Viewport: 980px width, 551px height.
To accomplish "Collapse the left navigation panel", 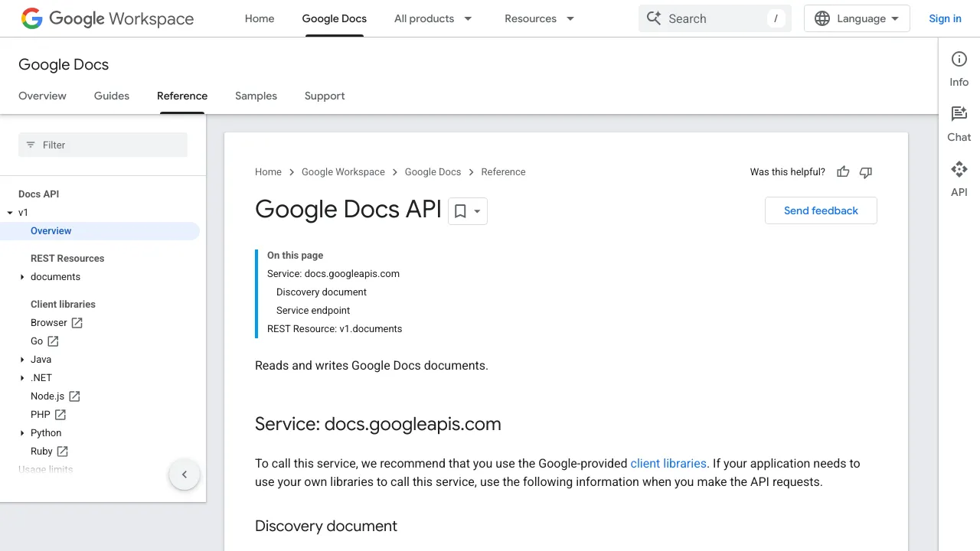I will 185,474.
